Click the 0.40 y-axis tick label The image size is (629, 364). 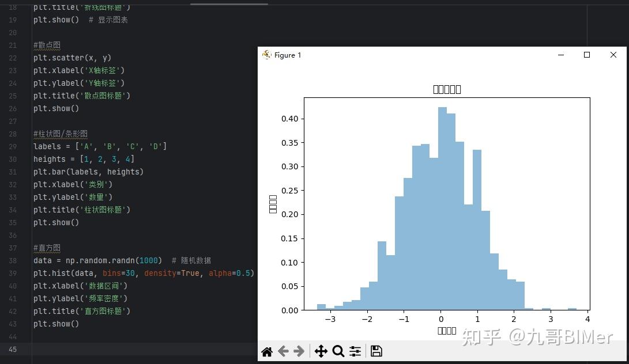[289, 119]
